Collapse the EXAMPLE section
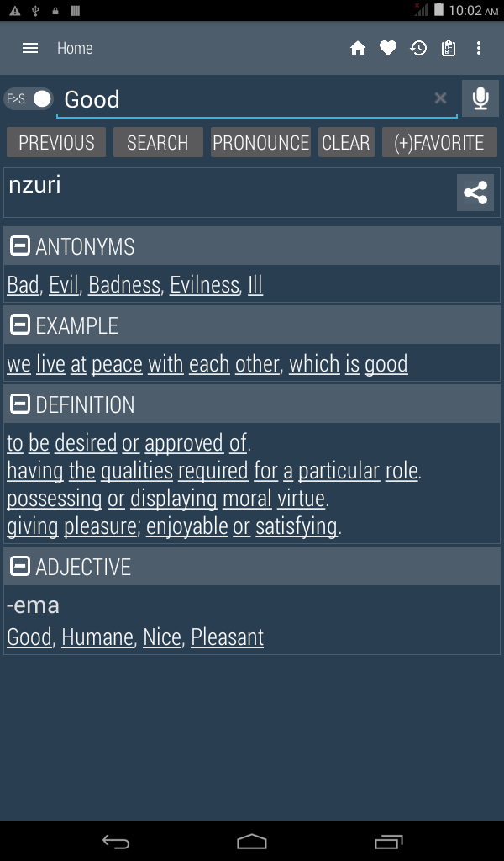The image size is (504, 861). coord(20,325)
